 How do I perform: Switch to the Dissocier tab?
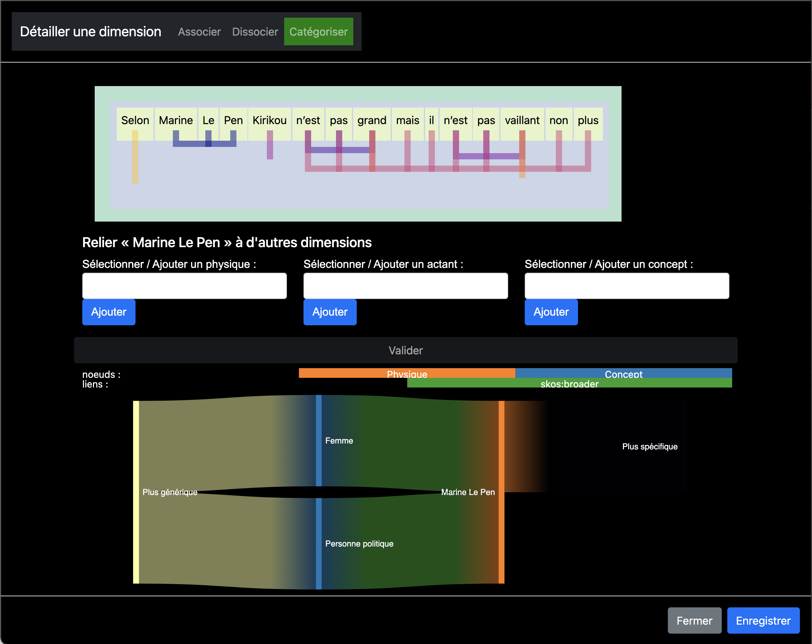255,32
